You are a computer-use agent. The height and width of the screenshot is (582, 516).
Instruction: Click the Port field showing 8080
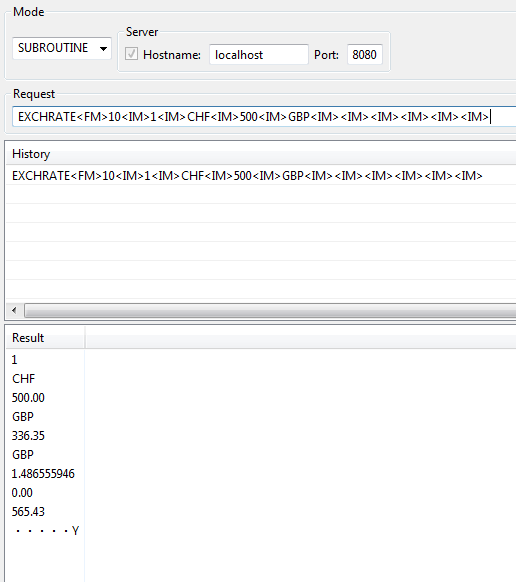tap(365, 55)
